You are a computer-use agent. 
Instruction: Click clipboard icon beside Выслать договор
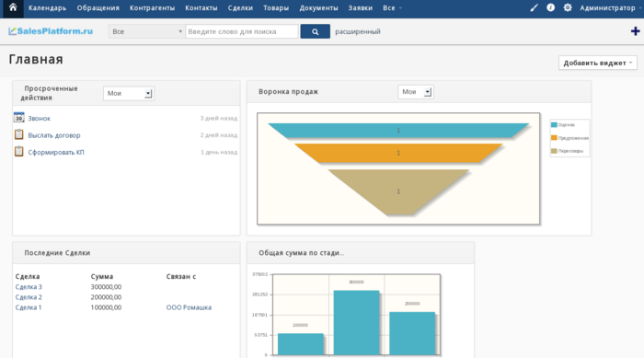pyautogui.click(x=19, y=134)
